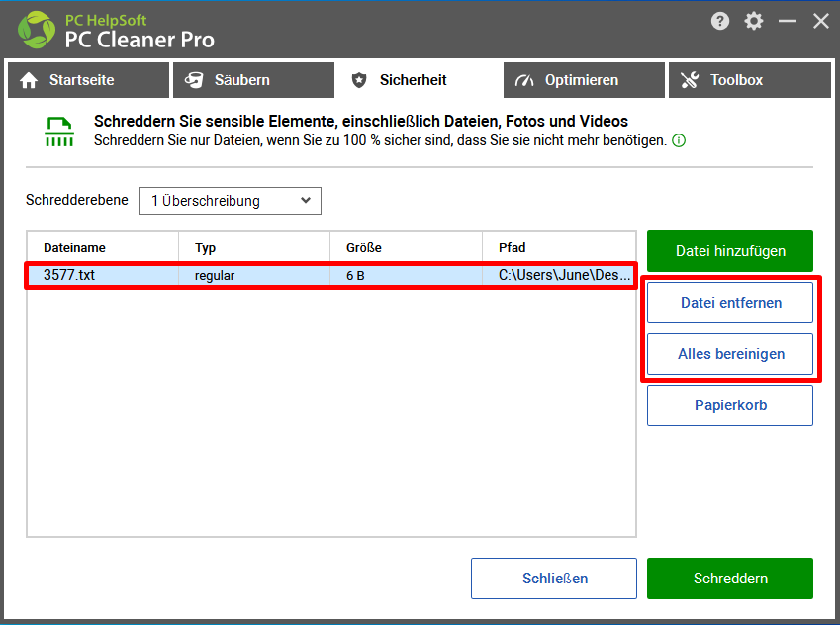Screen dimensions: 840x625
Task: Open the Papierkorb option
Action: coord(730,405)
